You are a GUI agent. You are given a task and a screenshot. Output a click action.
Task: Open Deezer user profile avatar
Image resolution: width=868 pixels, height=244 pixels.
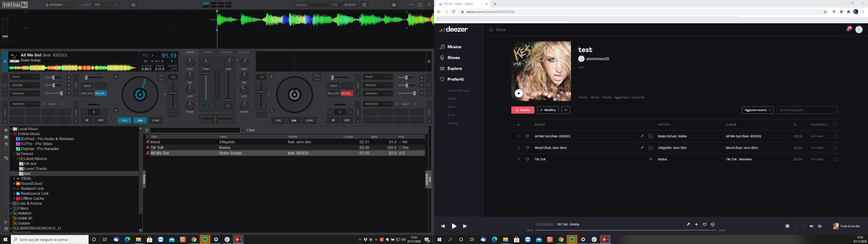(859, 29)
